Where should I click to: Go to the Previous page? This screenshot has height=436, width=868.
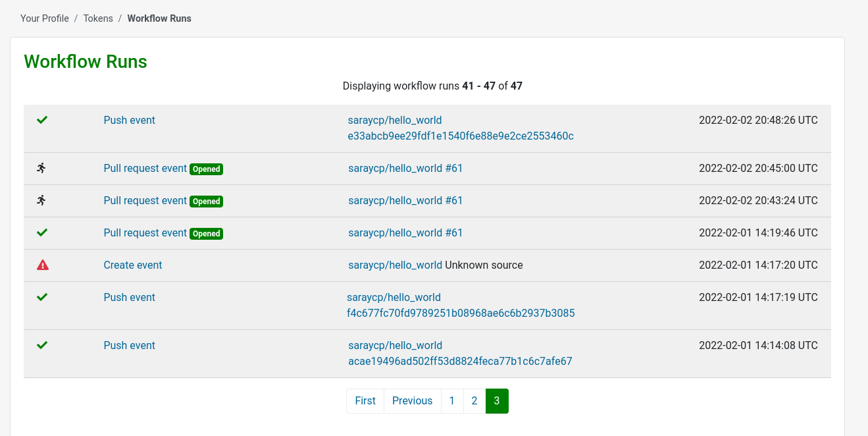click(x=412, y=400)
